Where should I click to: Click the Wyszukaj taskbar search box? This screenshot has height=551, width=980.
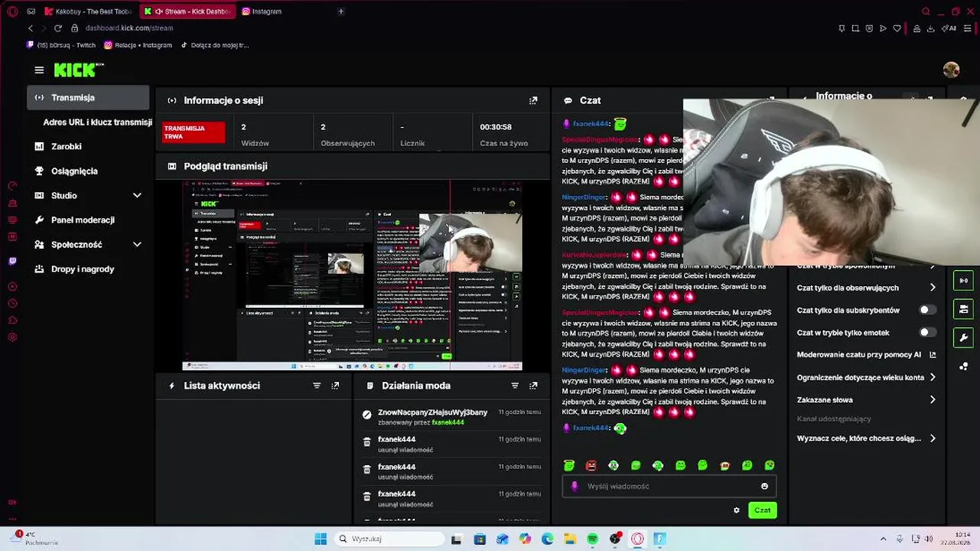[x=388, y=539]
